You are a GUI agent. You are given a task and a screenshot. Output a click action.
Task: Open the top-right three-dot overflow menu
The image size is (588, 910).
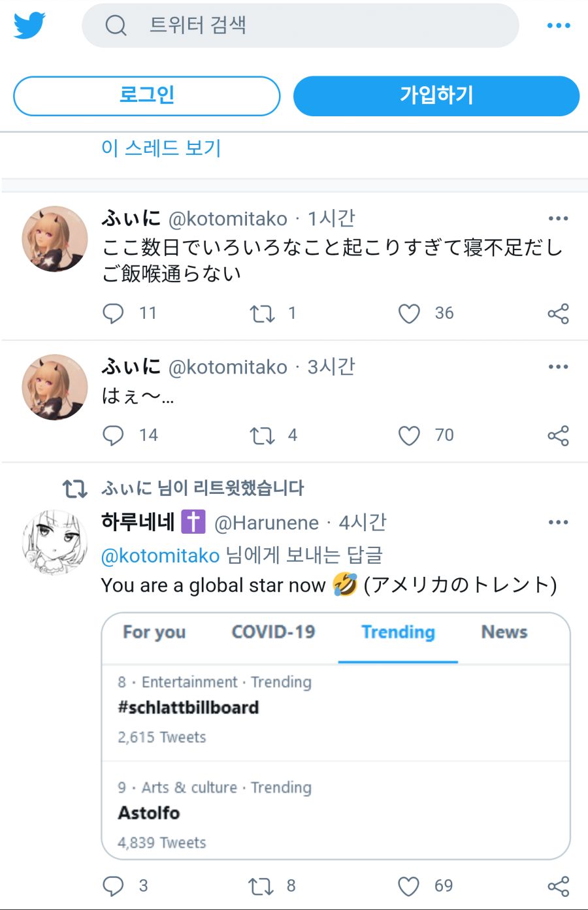point(559,25)
